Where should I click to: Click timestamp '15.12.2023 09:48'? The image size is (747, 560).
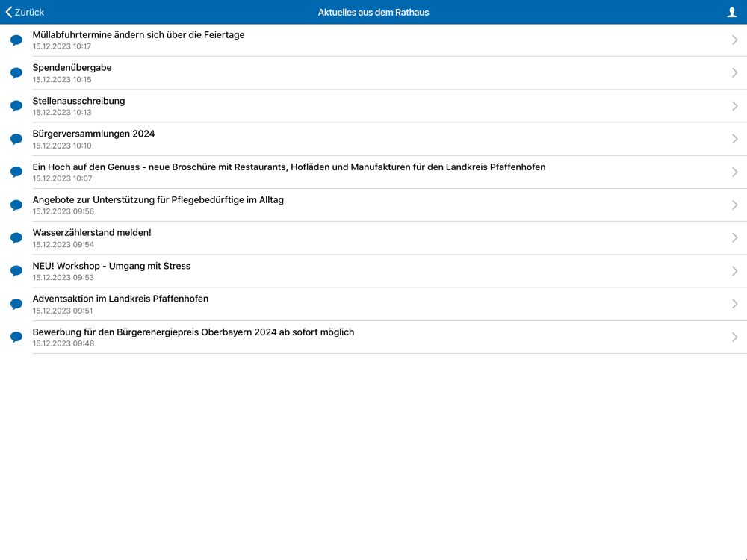click(x=63, y=343)
